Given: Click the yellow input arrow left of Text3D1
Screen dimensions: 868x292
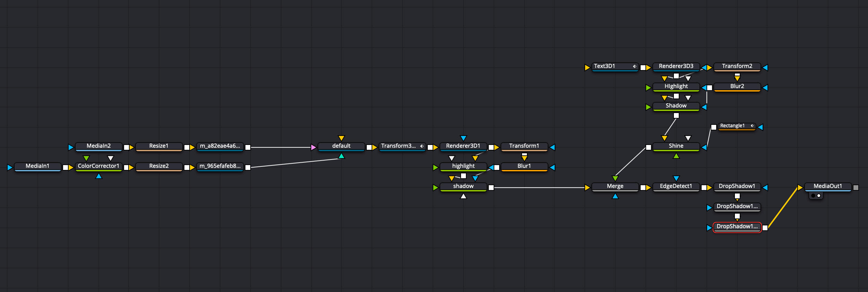Looking at the screenshot, I should pos(587,68).
